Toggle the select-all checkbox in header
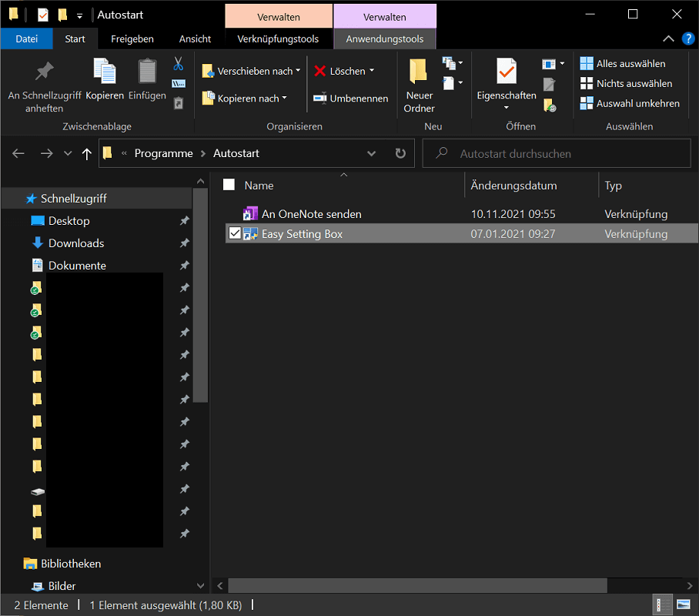The width and height of the screenshot is (699, 616). pyautogui.click(x=229, y=185)
